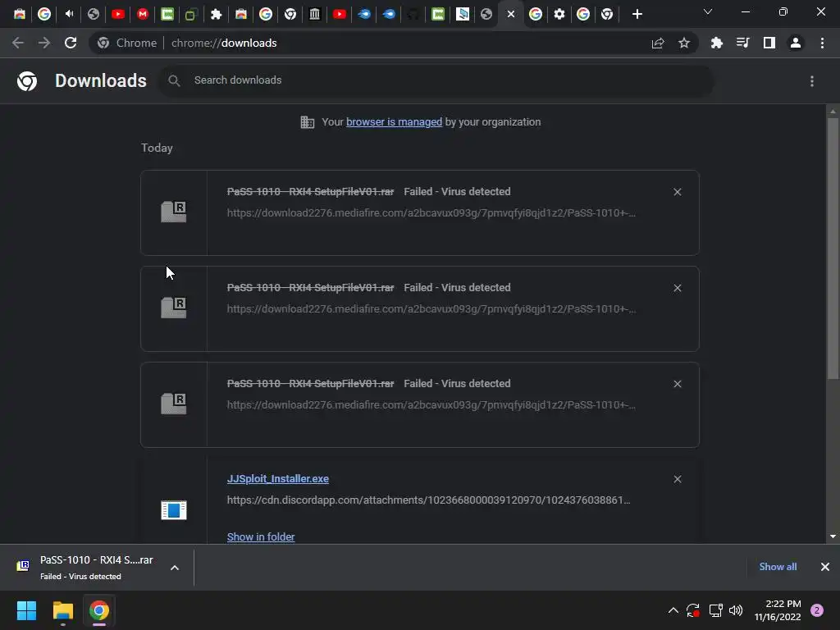Open the volume tray icon

tap(736, 610)
